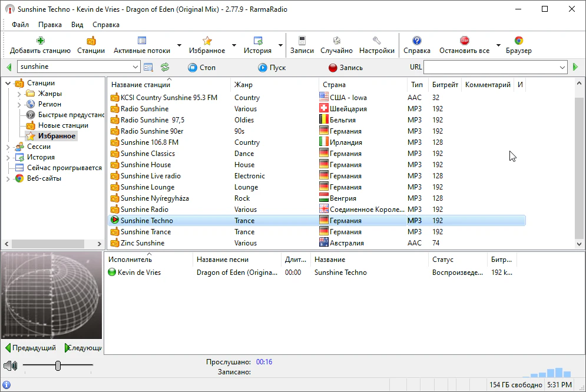Click Остановить все stop icon
The image size is (586, 392).
click(465, 41)
